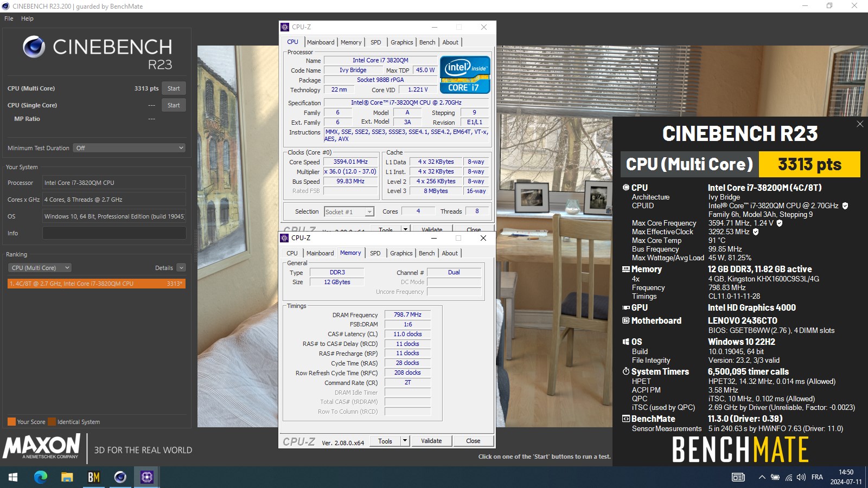
Task: Click the 3313 pts score in BenchMate
Action: pos(809,164)
